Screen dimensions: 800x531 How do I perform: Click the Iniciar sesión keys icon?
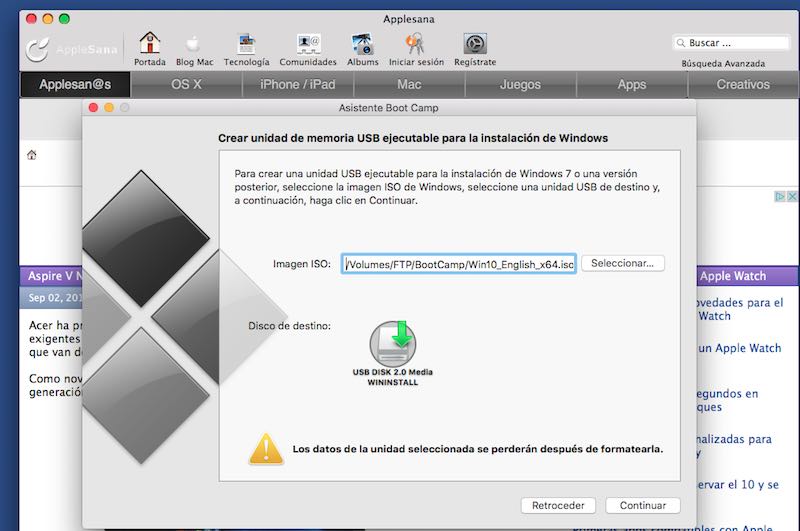point(416,44)
